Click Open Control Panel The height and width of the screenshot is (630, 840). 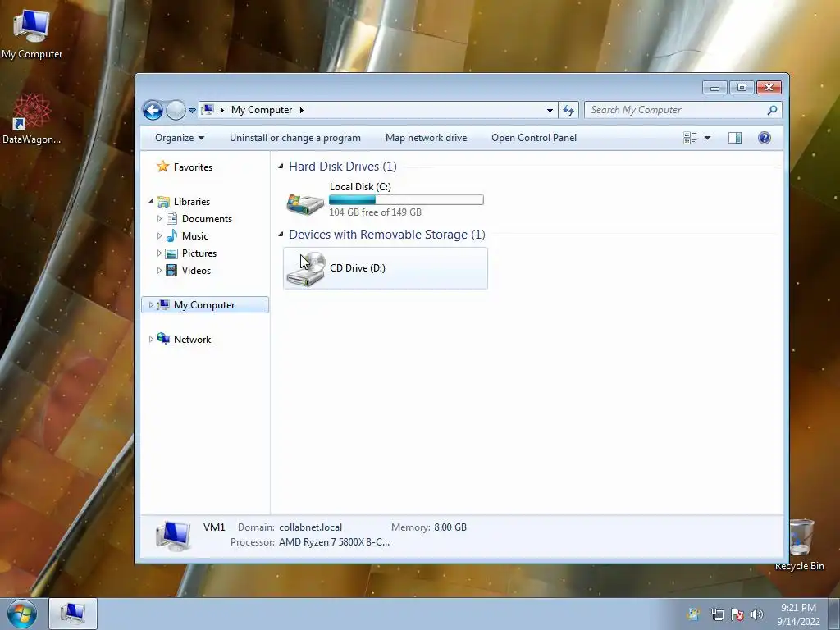[x=534, y=138]
